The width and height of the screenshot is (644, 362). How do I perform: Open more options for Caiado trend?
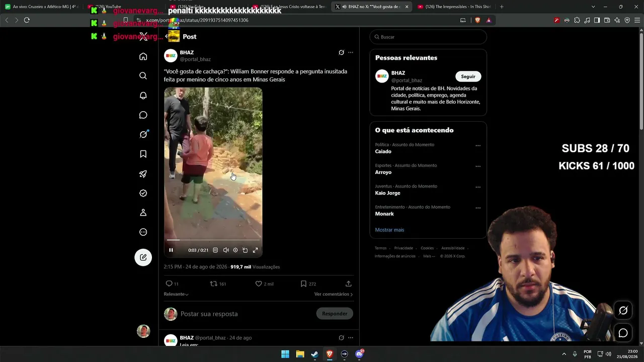coord(478,146)
